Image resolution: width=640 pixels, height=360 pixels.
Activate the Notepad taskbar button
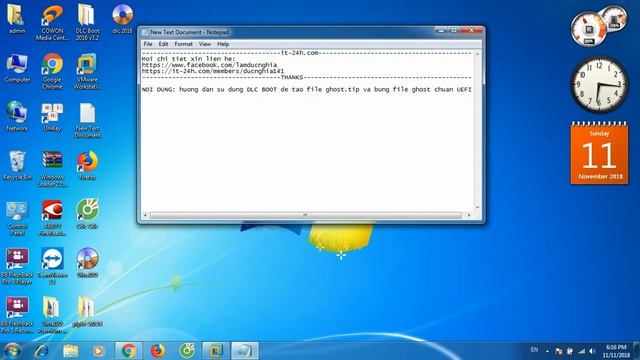click(245, 351)
